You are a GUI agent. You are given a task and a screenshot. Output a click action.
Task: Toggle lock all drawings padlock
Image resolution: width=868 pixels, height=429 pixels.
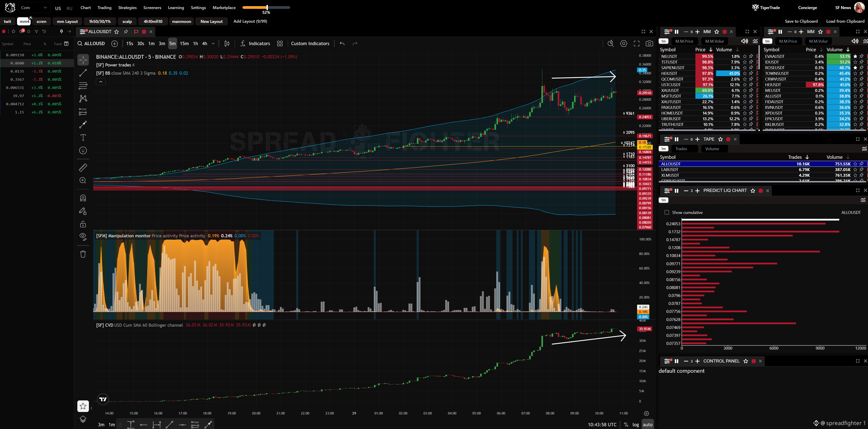pos(83,224)
